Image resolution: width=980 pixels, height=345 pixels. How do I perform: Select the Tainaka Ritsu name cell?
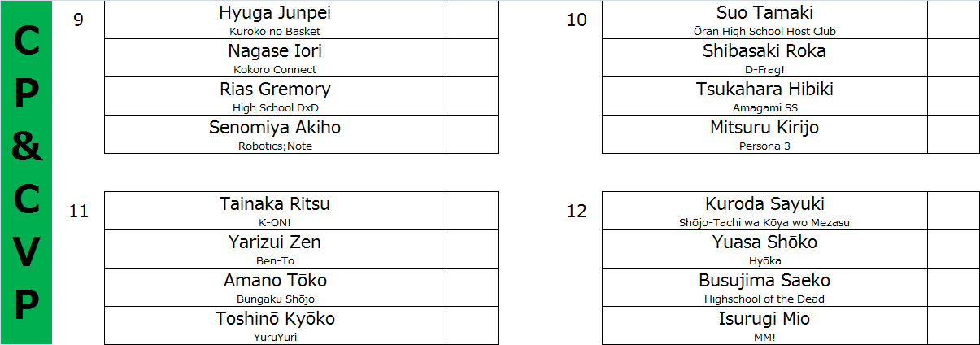tap(275, 211)
